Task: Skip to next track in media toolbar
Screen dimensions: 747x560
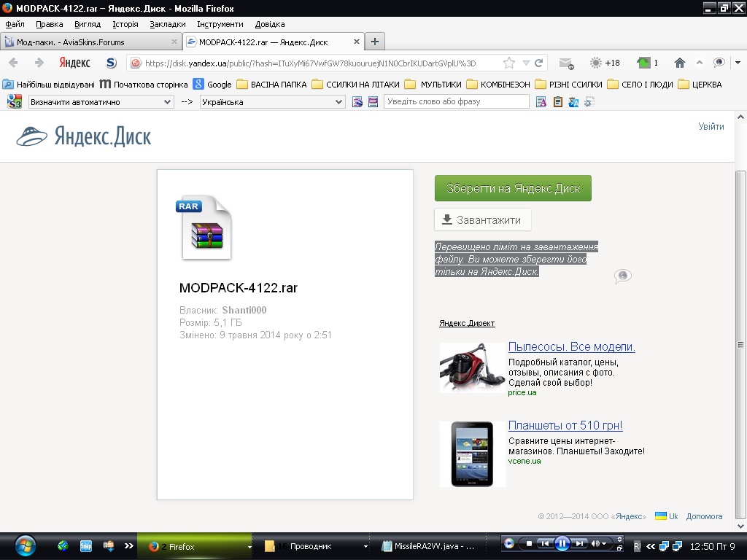Action: click(x=578, y=543)
